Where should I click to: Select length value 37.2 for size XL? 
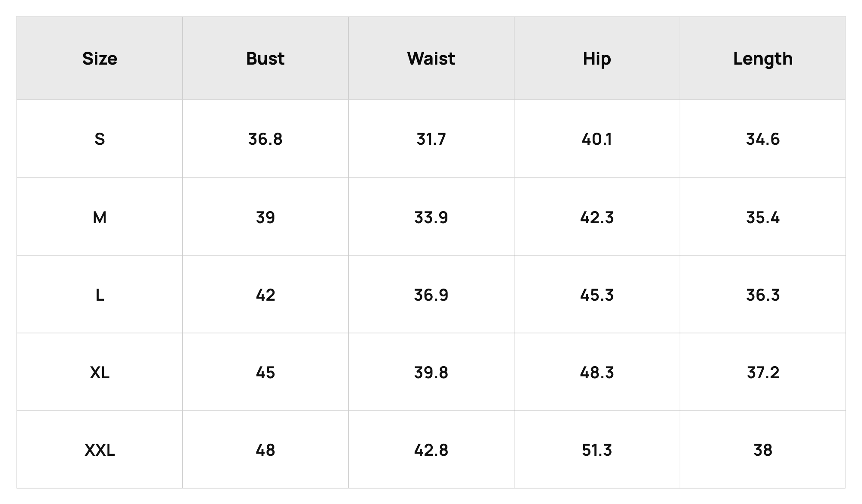point(763,373)
